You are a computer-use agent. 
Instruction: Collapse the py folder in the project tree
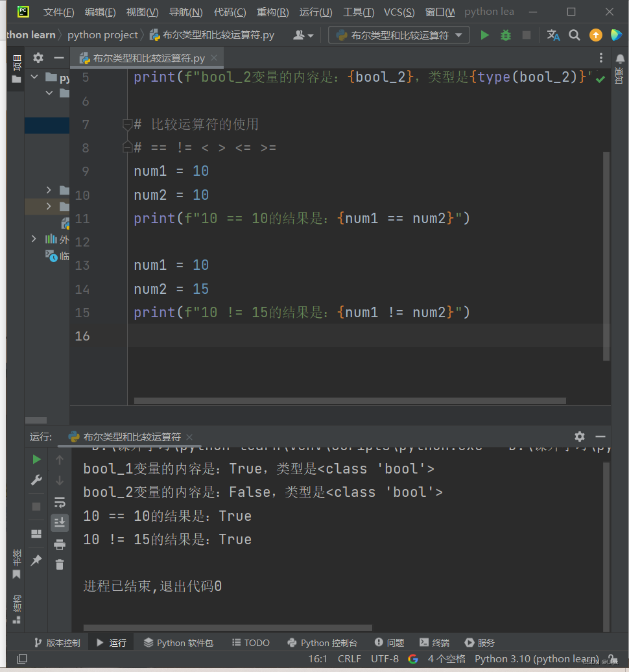(34, 77)
